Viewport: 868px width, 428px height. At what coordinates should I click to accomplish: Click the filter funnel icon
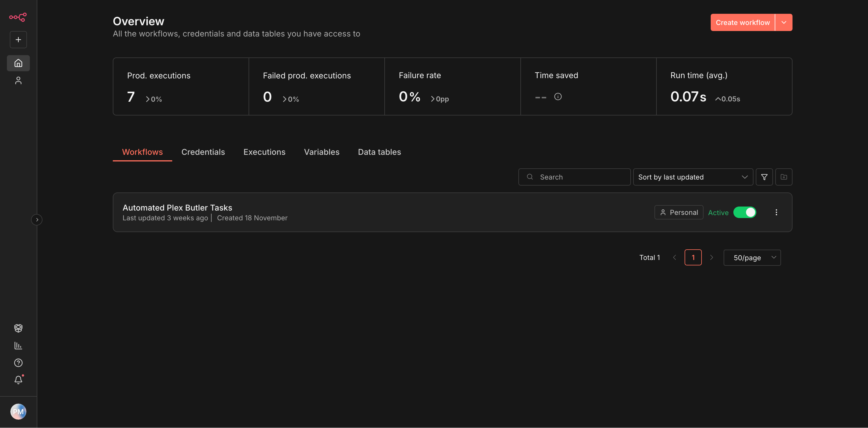(764, 177)
